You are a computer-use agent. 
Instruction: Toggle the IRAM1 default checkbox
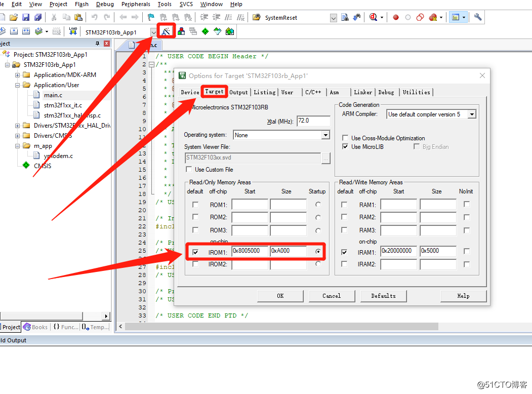click(x=344, y=252)
